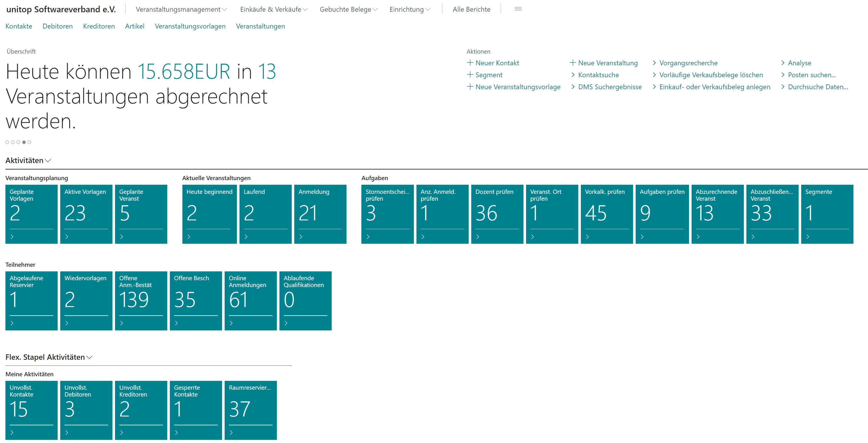Click arrow icon on Raumreservier... tile

231,432
